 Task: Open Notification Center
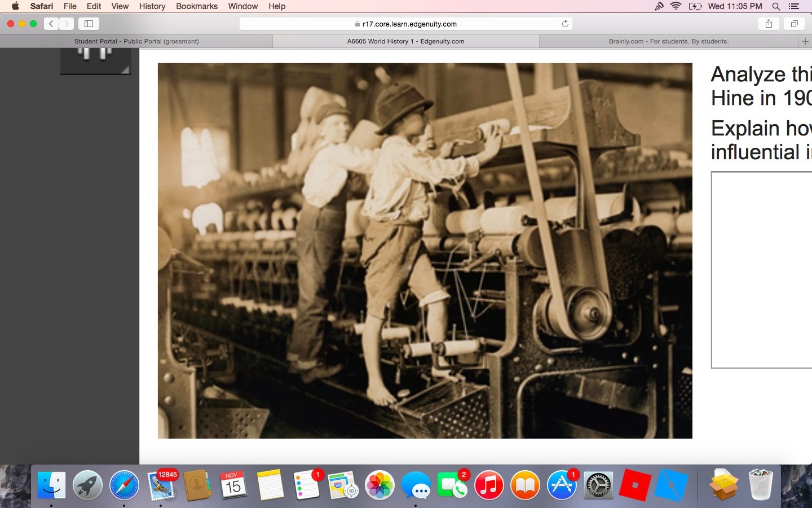[x=794, y=6]
